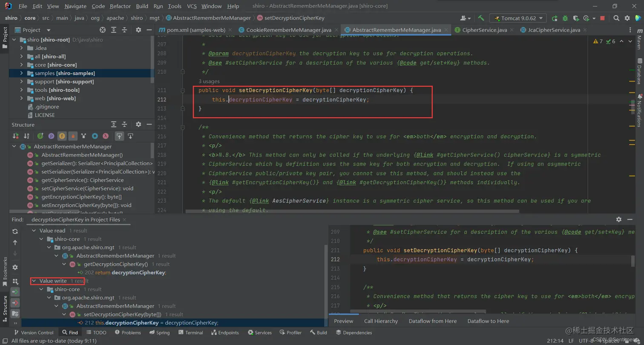Collapse the Value write results group
644x345 pixels.
click(34, 281)
